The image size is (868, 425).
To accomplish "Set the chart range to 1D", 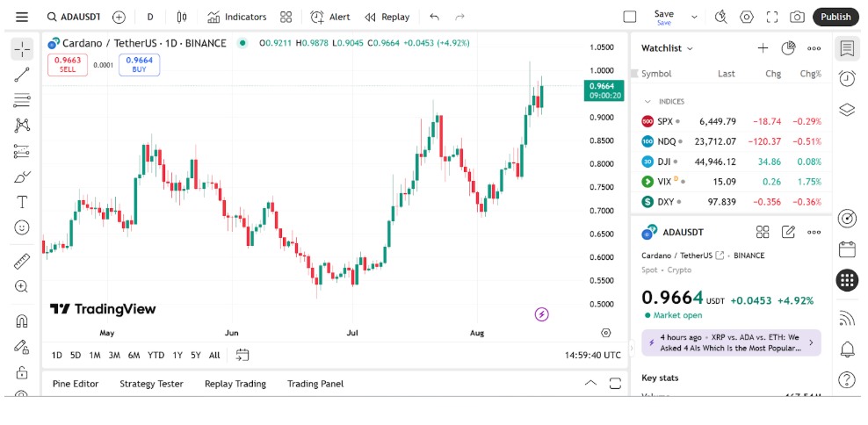I will [x=56, y=356].
